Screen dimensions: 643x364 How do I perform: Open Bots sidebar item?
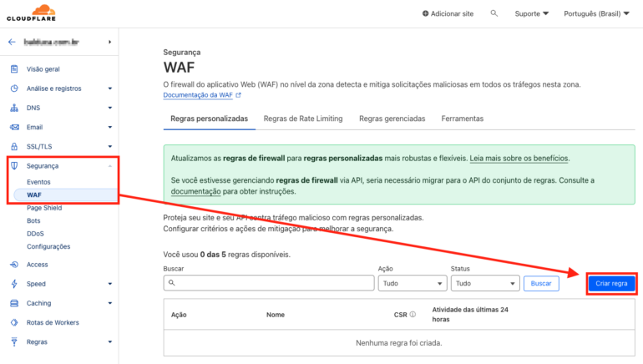pos(33,220)
